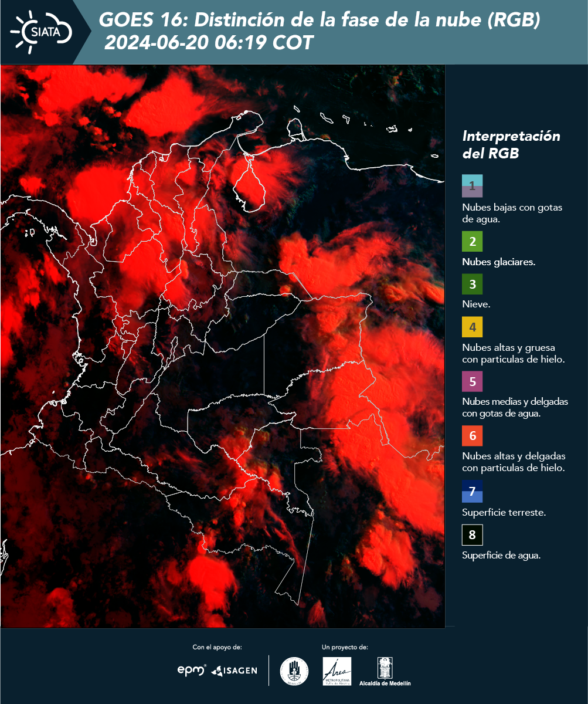Viewport: 588px width, 704px height.
Task: Click the ISAGEN logo in the footer
Action: [234, 671]
